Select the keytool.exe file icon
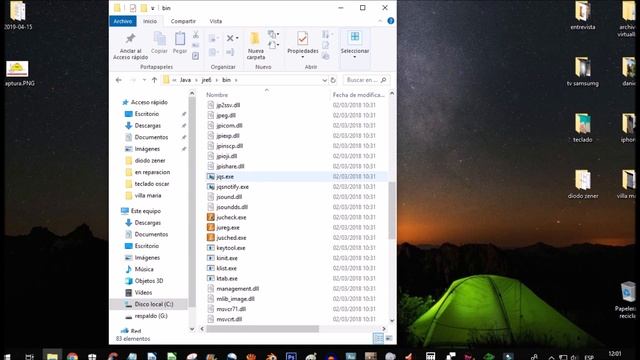640x360 pixels. point(211,248)
